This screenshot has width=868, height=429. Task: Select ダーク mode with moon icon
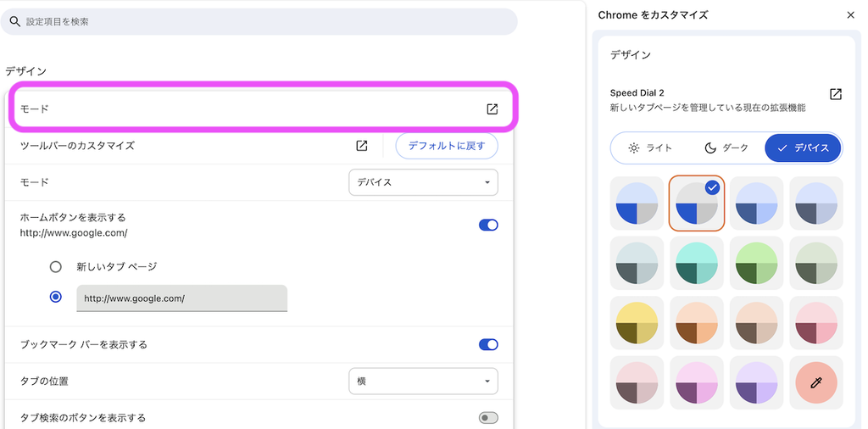tap(726, 148)
